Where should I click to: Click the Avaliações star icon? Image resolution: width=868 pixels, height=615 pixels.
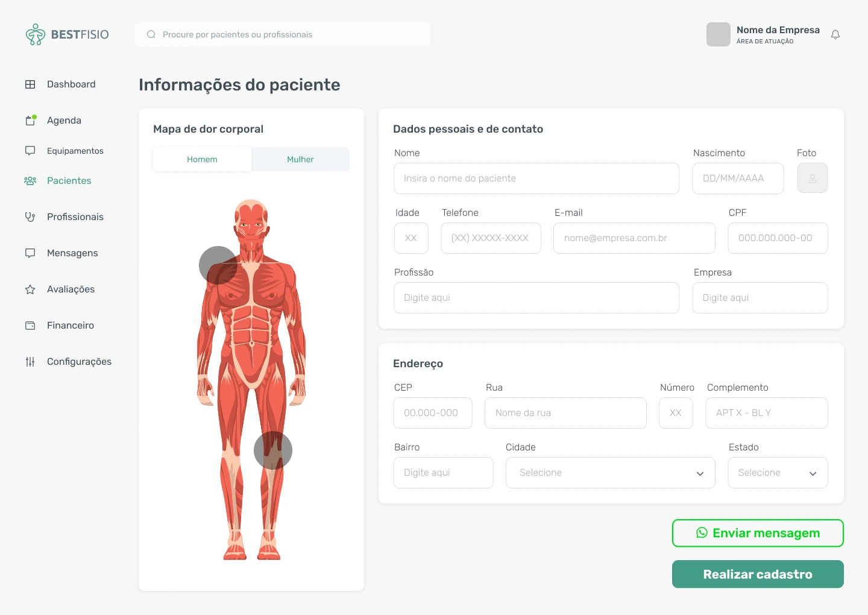(x=30, y=289)
